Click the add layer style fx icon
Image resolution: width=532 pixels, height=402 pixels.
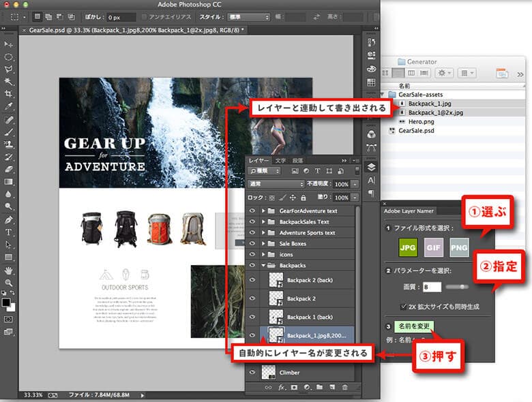coord(282,387)
